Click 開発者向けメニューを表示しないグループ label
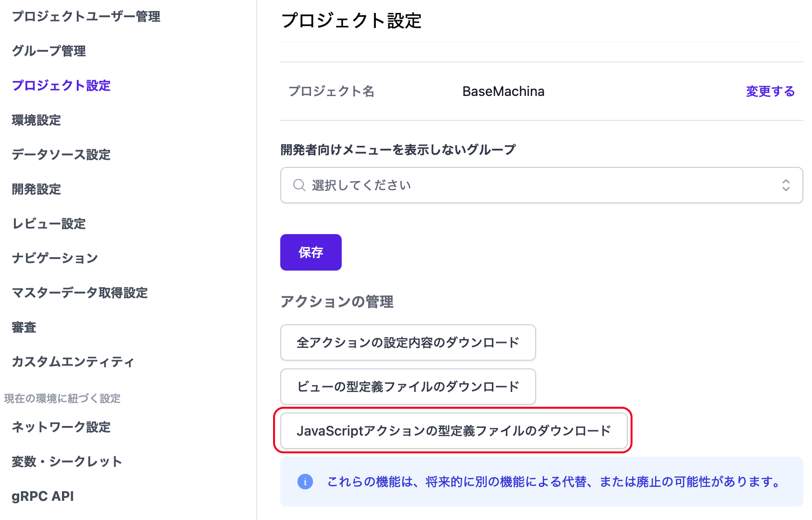Screen dimensions: 812x520 point(398,150)
